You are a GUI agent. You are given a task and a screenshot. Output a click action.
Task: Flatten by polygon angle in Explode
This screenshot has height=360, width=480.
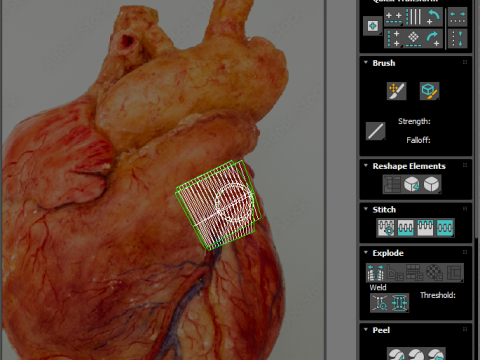coord(395,273)
